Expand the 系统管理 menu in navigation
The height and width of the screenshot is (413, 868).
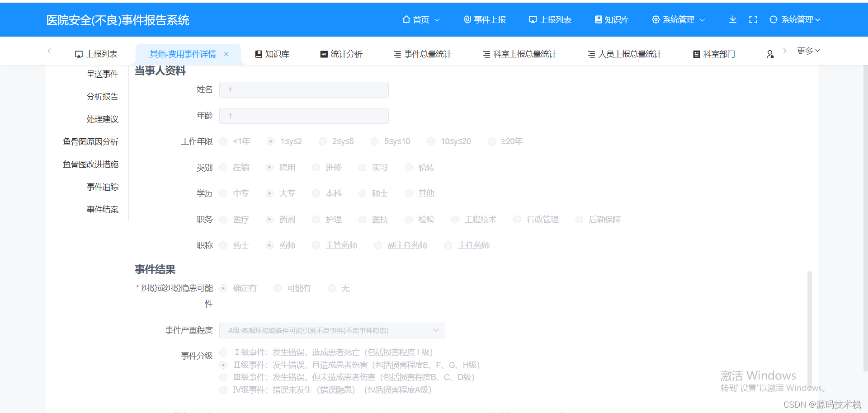678,19
